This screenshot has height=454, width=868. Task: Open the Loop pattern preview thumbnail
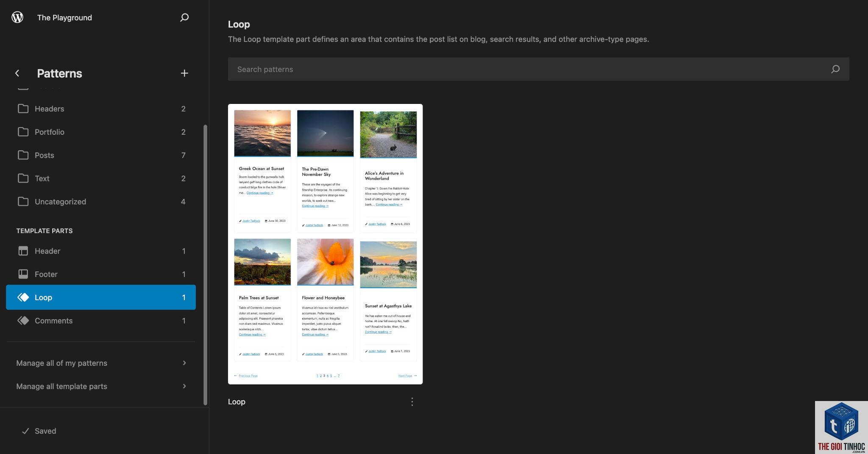325,244
